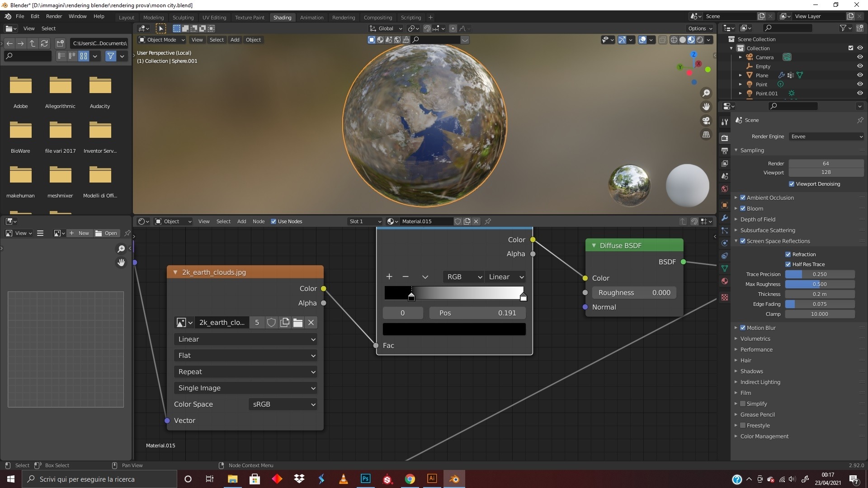Viewport: 868px width, 488px height.
Task: Click the viewport zoom magnifier gizmo
Action: tap(706, 93)
